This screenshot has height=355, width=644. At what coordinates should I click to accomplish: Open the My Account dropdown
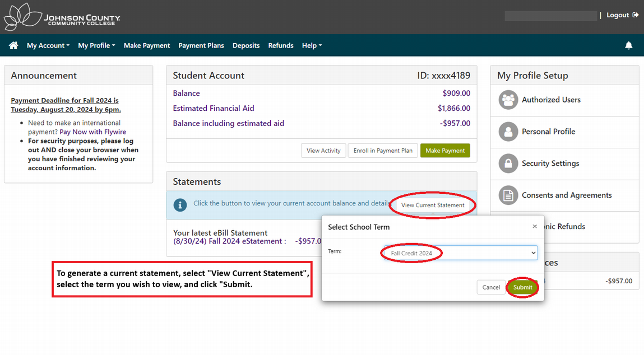pos(48,45)
